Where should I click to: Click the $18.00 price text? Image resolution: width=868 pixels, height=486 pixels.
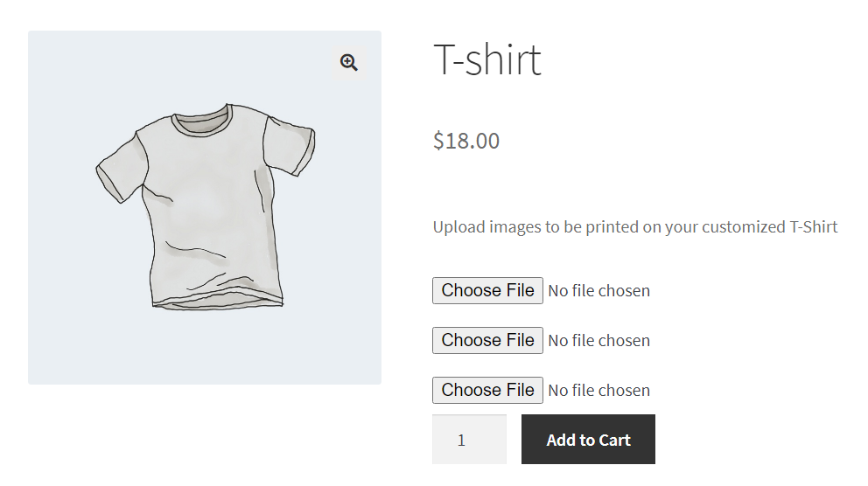point(466,141)
